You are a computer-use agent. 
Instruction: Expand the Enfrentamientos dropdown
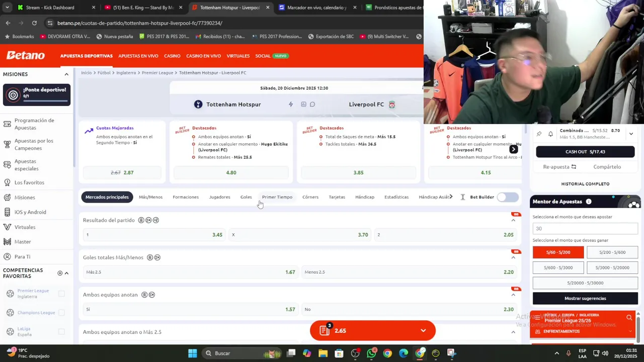(x=631, y=331)
